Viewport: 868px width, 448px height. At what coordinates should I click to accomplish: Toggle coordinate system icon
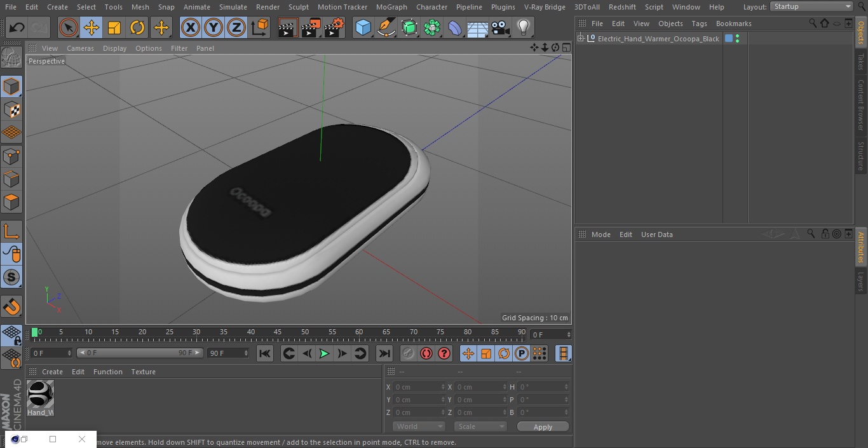click(260, 28)
